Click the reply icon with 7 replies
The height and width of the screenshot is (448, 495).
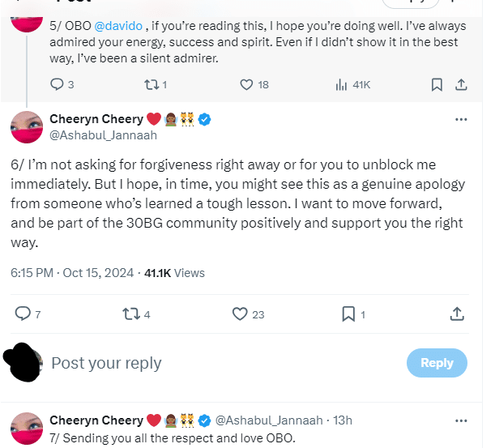tap(23, 314)
